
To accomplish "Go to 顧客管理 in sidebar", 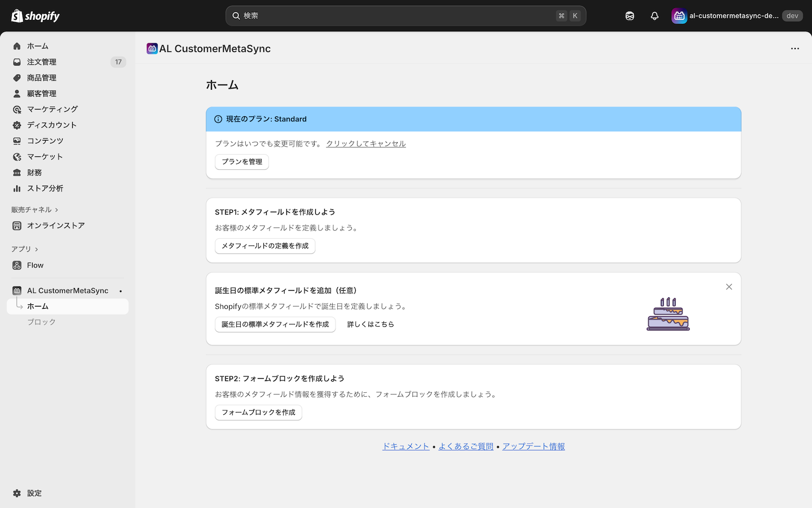I will [x=42, y=94].
